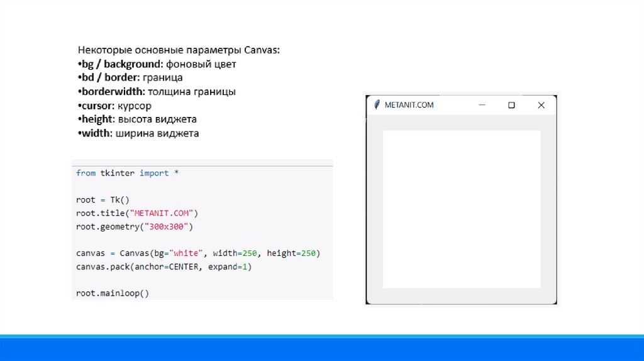
Task: Maximize the METANIT.COM window
Action: [511, 105]
